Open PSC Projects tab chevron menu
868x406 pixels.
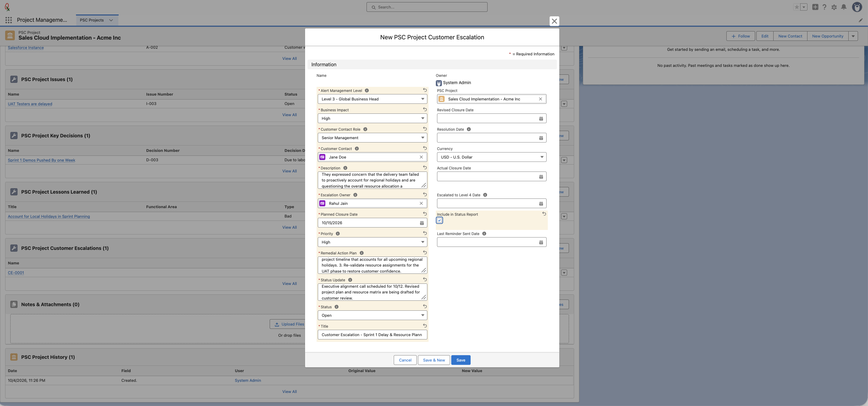pyautogui.click(x=111, y=20)
